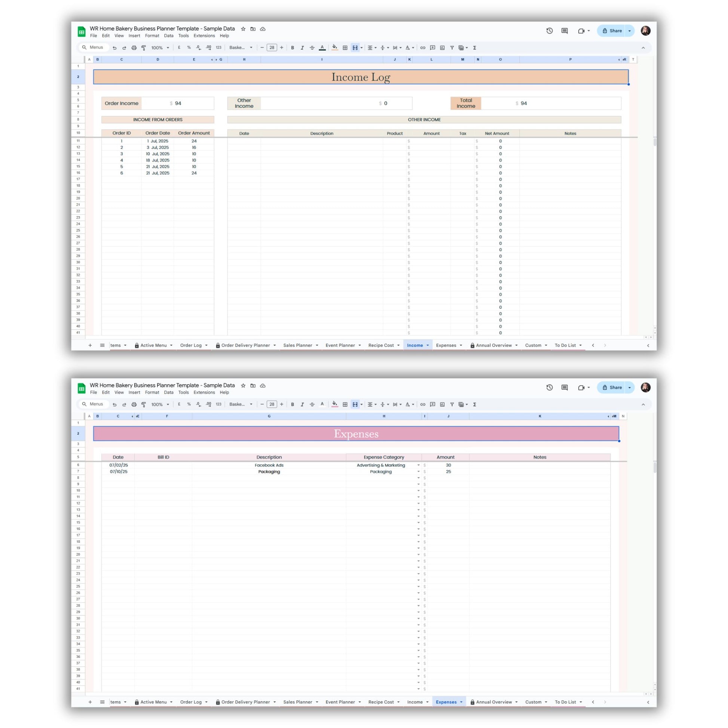The image size is (728, 728).
Task: Toggle strikethrough in the Income Log window
Action: click(x=312, y=48)
